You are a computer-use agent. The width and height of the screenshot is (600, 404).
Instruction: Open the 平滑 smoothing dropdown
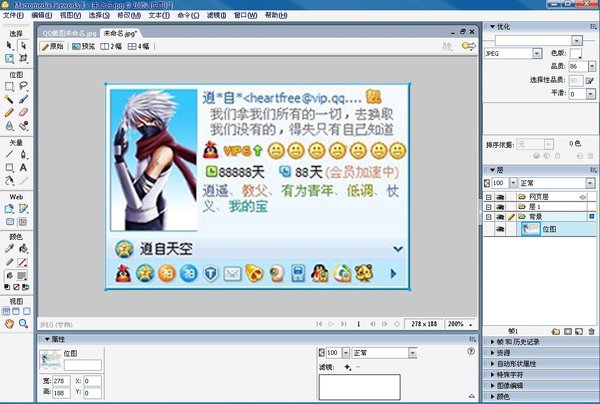[591, 94]
